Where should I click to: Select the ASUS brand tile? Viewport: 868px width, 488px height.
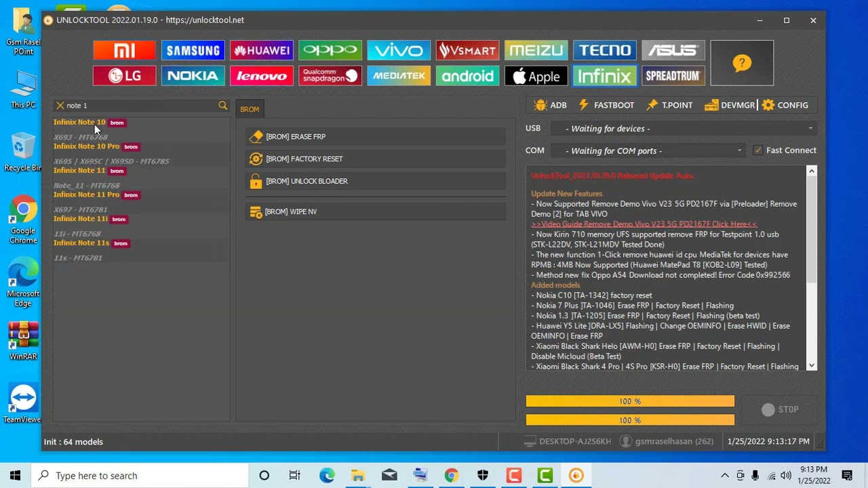coord(673,50)
